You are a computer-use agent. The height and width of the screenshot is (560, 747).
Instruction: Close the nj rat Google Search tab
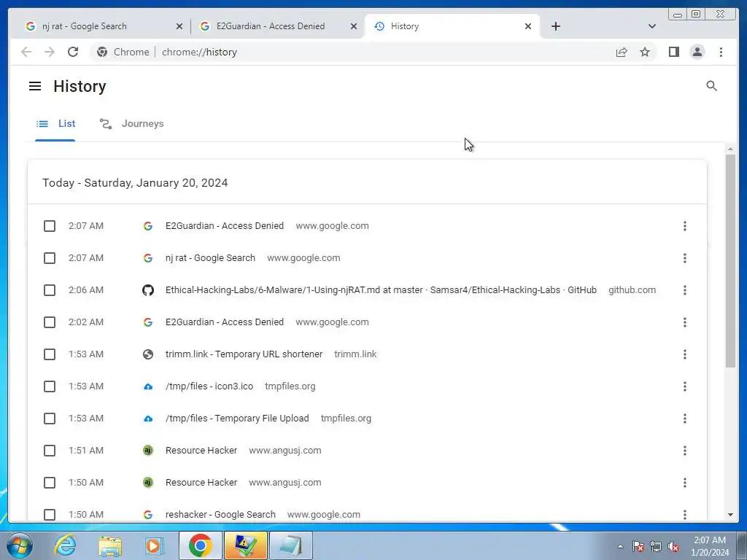point(179,26)
